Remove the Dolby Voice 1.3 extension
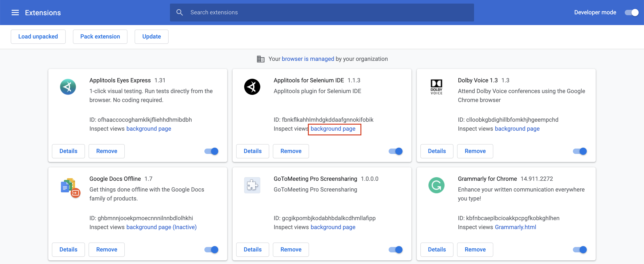Image resolution: width=644 pixels, height=264 pixels. 475,151
